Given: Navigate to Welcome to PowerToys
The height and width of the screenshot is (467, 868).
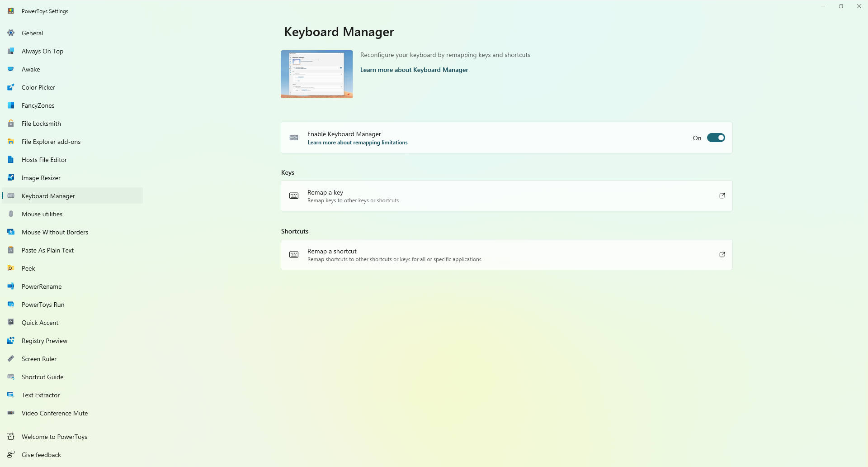Looking at the screenshot, I should [x=54, y=437].
